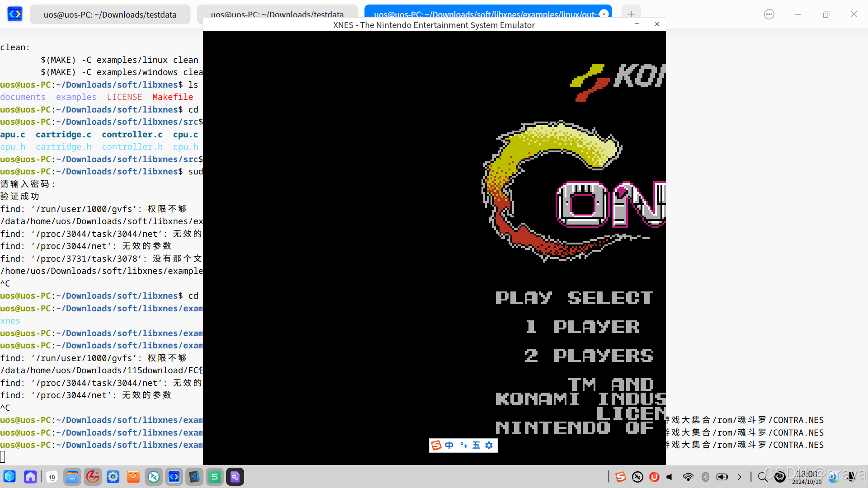Open the IME settings gear menu
The height and width of the screenshot is (488, 868).
pos(489,446)
